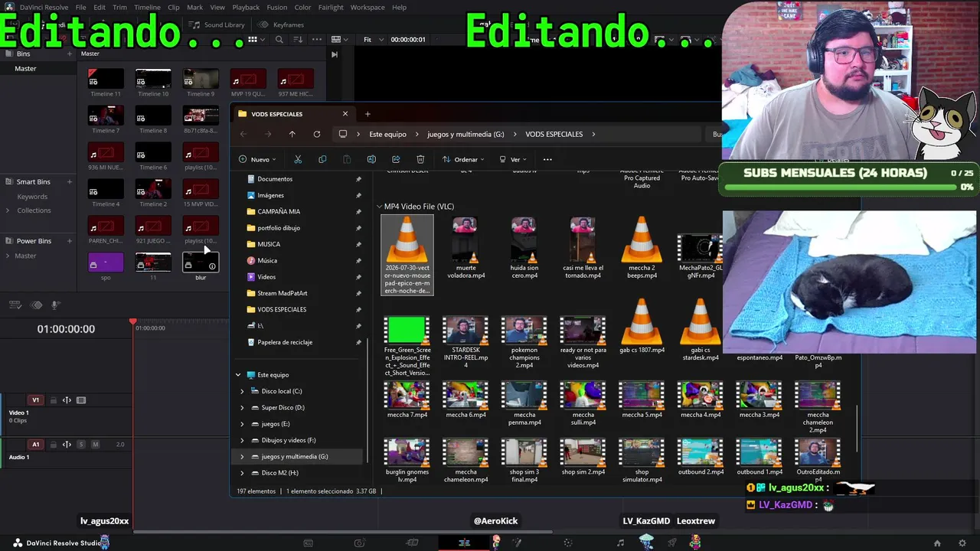The image size is (980, 551).
Task: Click the Rename icon in Explorer toolbar
Action: [x=371, y=159]
